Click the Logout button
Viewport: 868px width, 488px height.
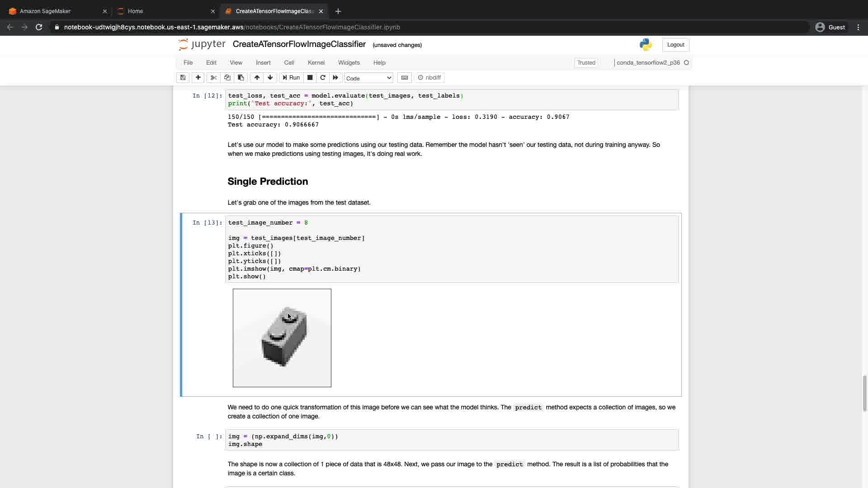click(675, 45)
